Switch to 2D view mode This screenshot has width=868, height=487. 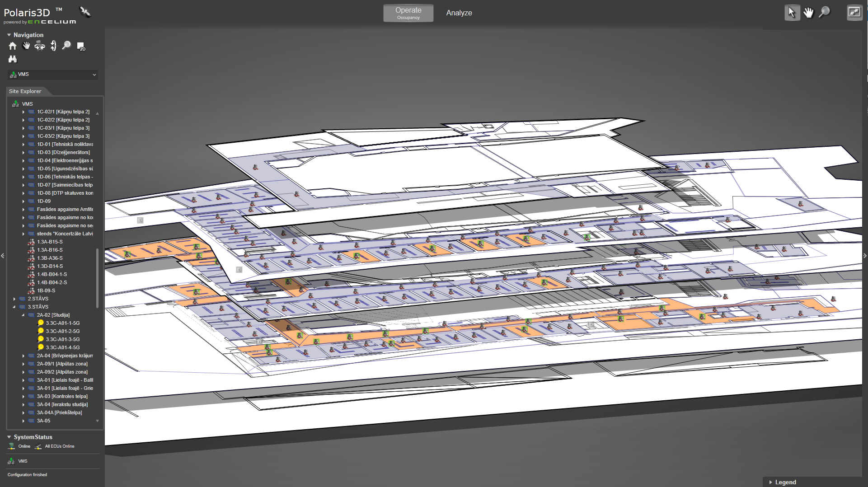[81, 46]
